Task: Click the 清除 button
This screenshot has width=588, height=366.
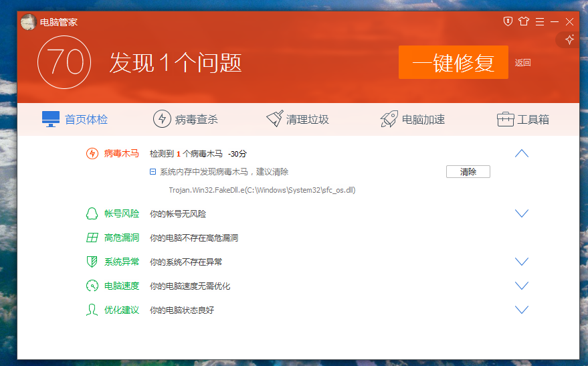Action: pyautogui.click(x=468, y=172)
